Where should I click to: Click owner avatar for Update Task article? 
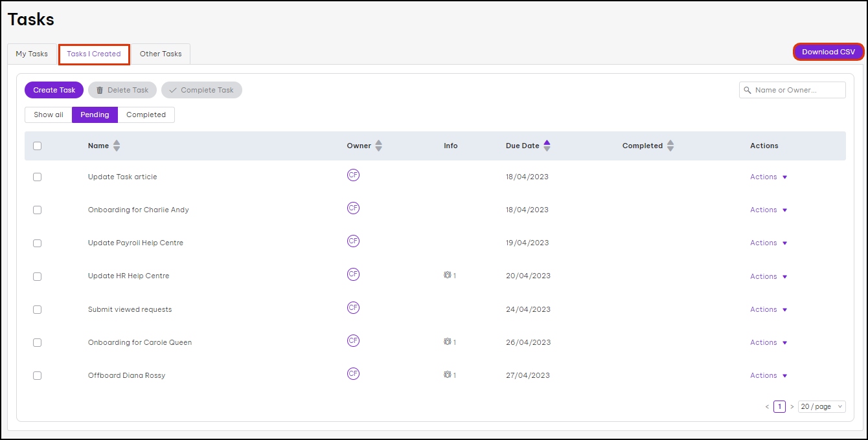tap(353, 175)
